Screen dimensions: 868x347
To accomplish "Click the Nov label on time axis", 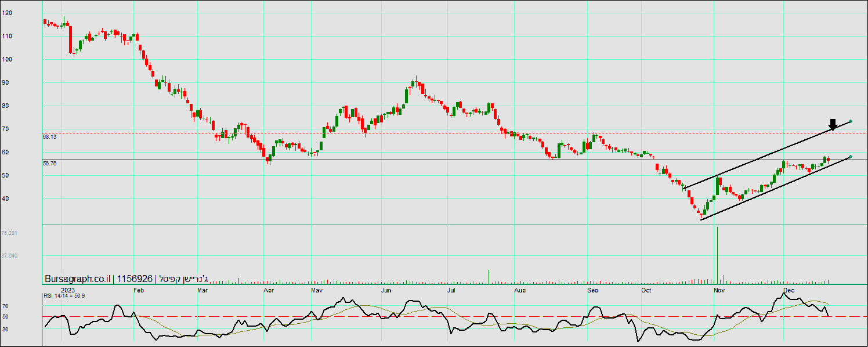I will tap(719, 289).
